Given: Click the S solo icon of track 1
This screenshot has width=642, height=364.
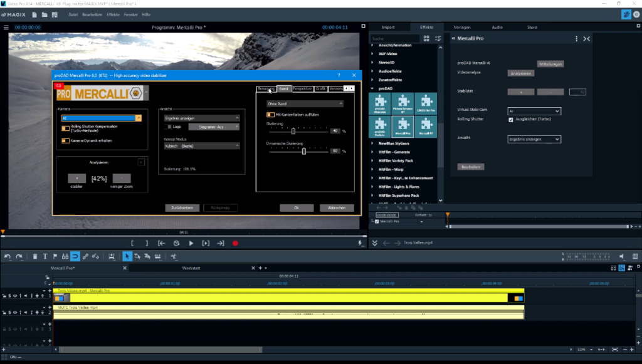Looking at the screenshot, I should pyautogui.click(x=9, y=296).
